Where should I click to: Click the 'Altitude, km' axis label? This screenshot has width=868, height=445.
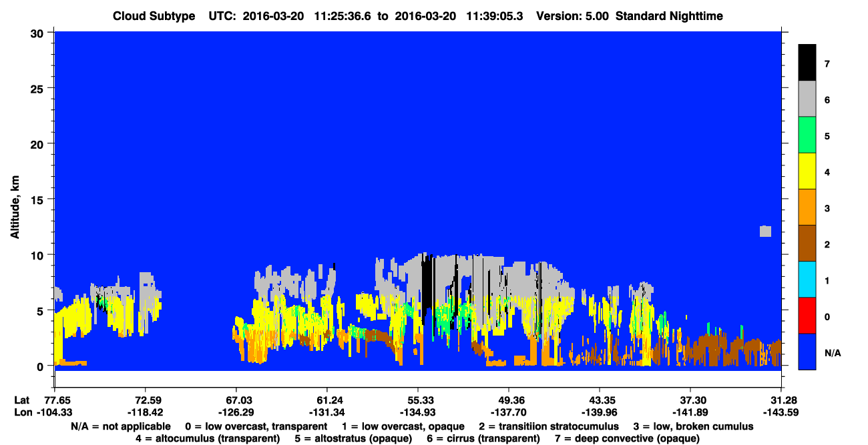coord(15,207)
